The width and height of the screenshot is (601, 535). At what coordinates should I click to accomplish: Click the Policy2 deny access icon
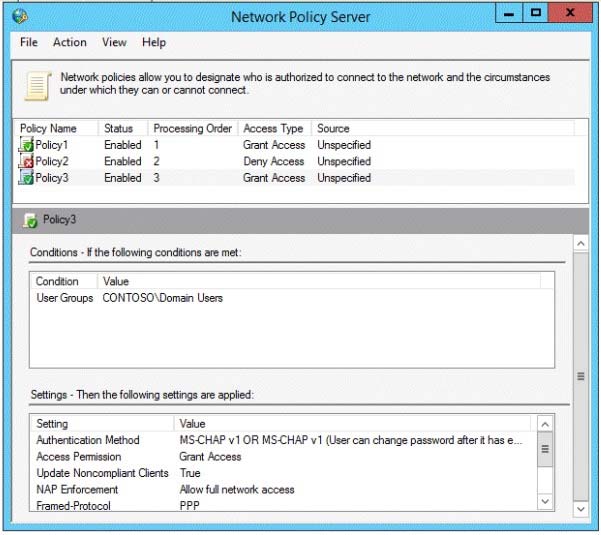point(26,161)
